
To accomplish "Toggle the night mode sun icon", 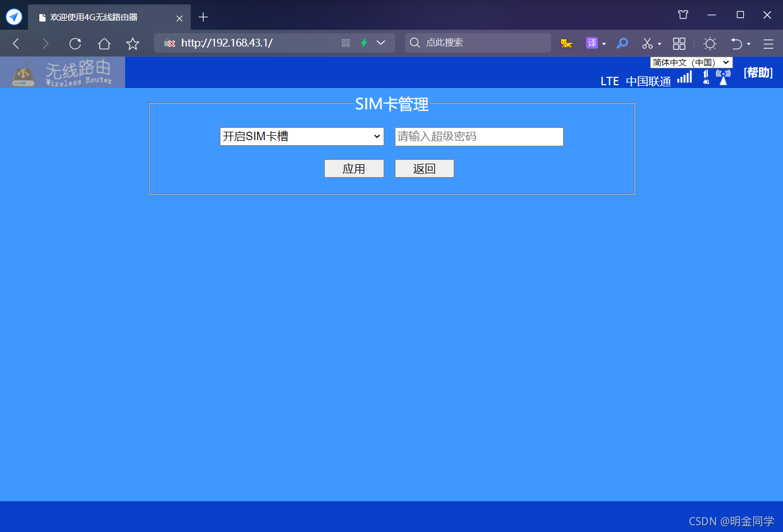I will click(710, 43).
